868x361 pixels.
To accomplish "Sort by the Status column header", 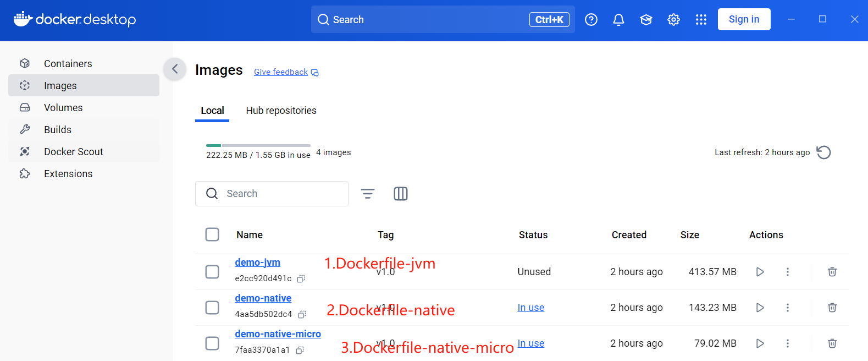I will click(x=533, y=235).
